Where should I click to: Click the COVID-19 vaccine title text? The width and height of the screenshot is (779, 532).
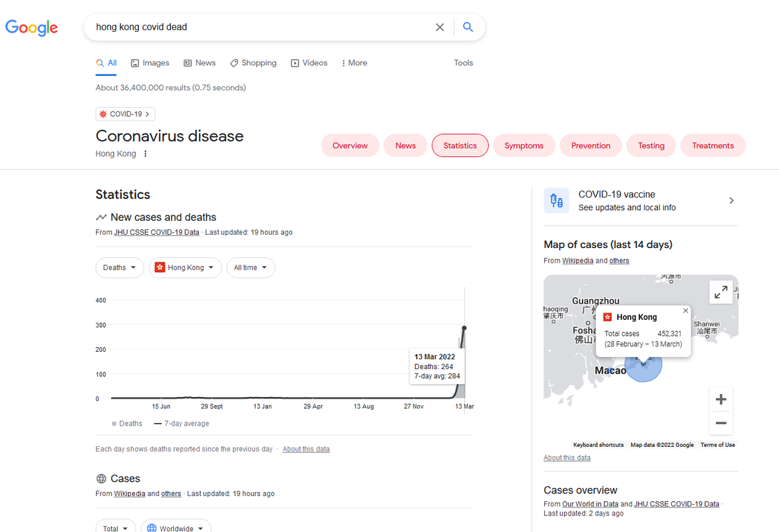[617, 195]
